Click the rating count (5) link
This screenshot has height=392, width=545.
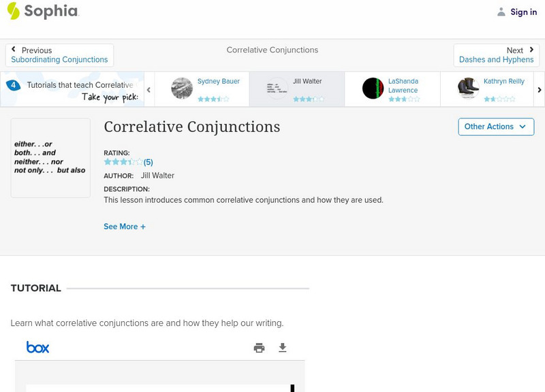click(x=148, y=162)
